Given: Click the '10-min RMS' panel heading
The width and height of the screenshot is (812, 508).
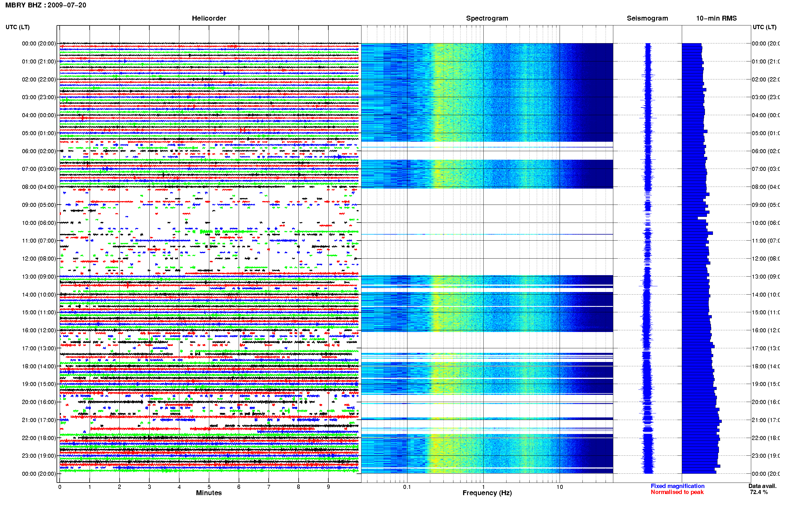Looking at the screenshot, I should [x=716, y=18].
